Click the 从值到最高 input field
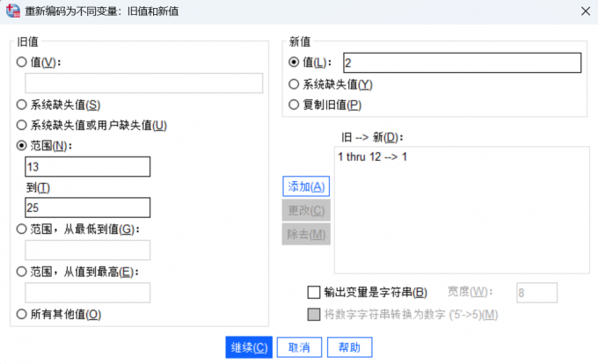 pyautogui.click(x=88, y=293)
